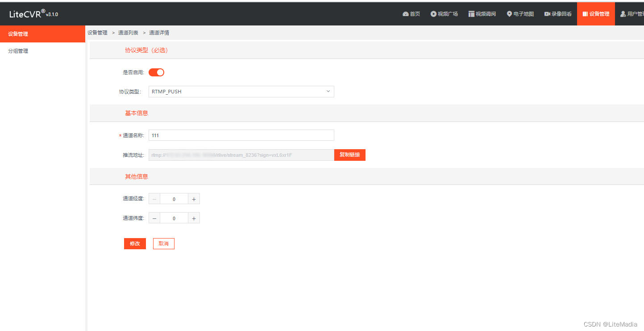644x331 pixels.
Task: Decrease 通道纬度 with minus button
Action: pyautogui.click(x=154, y=218)
